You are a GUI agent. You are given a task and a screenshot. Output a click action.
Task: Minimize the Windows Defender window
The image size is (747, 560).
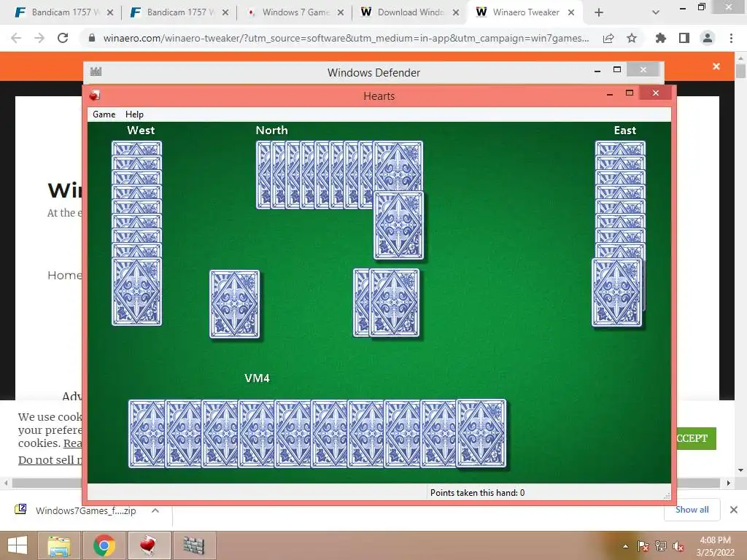[597, 71]
